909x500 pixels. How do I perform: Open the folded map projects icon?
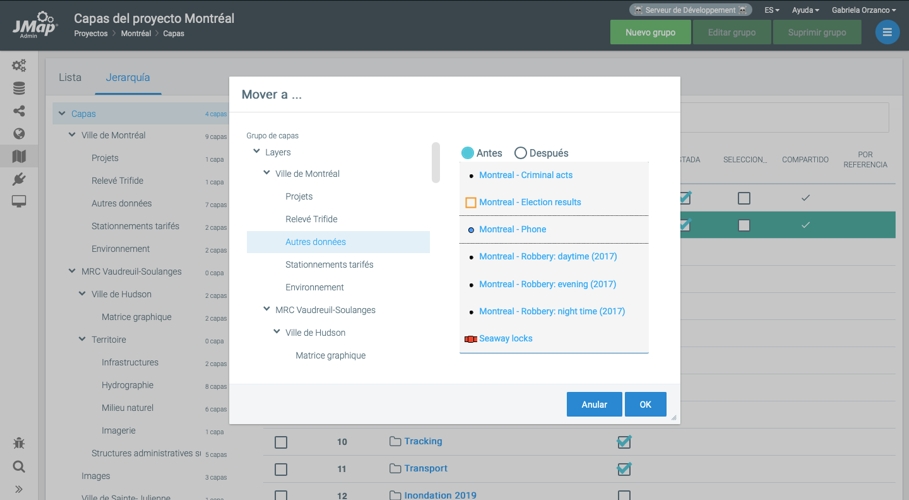coord(19,156)
